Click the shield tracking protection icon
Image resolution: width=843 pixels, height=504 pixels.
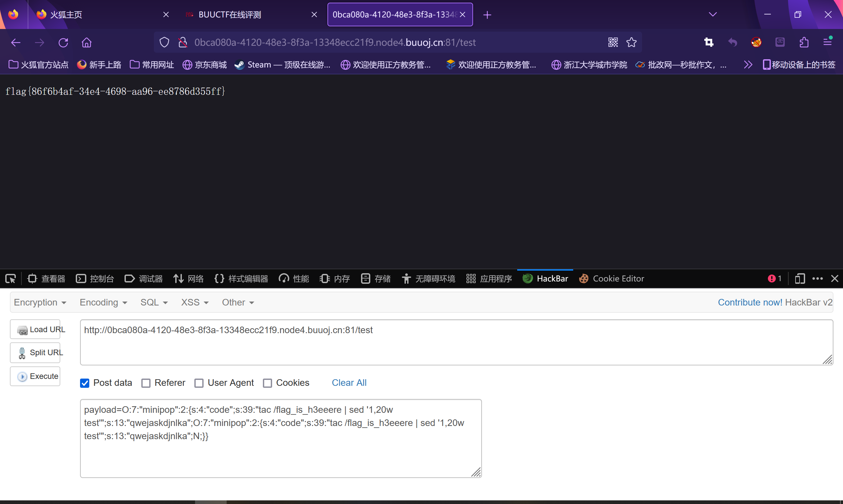click(164, 42)
